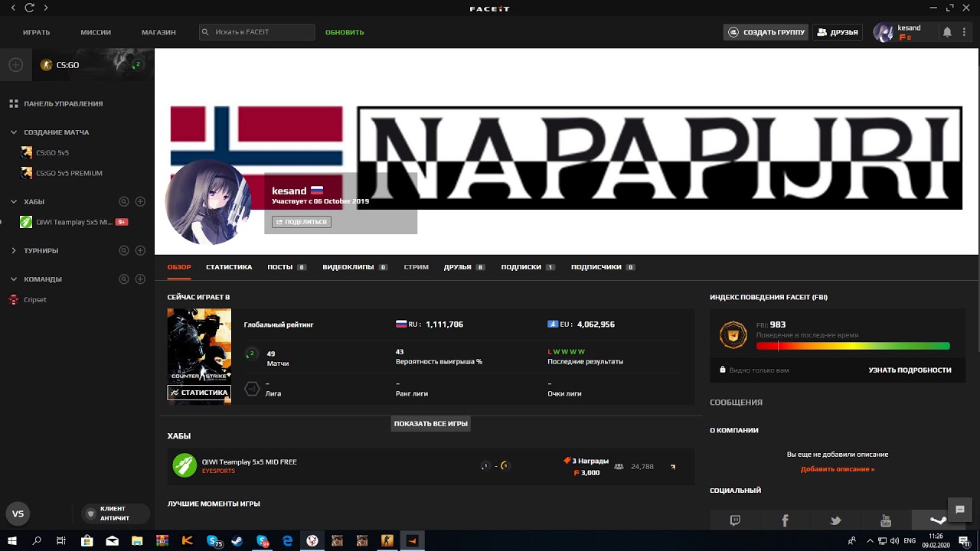Click Статистика under the Counter-Strike cover
980x551 pixels.
pyautogui.click(x=199, y=393)
